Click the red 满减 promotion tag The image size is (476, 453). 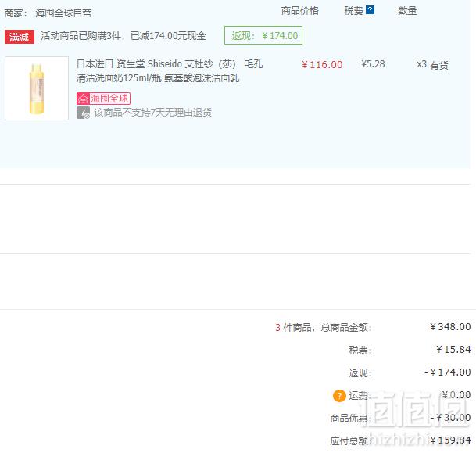coord(19,37)
